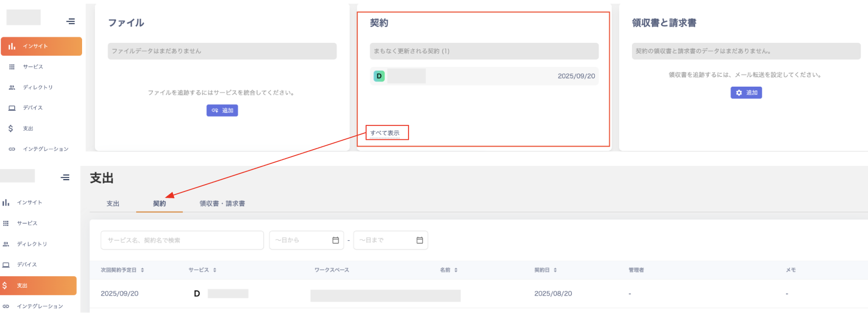Open table row with 契約日 2025/08/20
Viewport: 868px width, 313px height.
pos(553,294)
